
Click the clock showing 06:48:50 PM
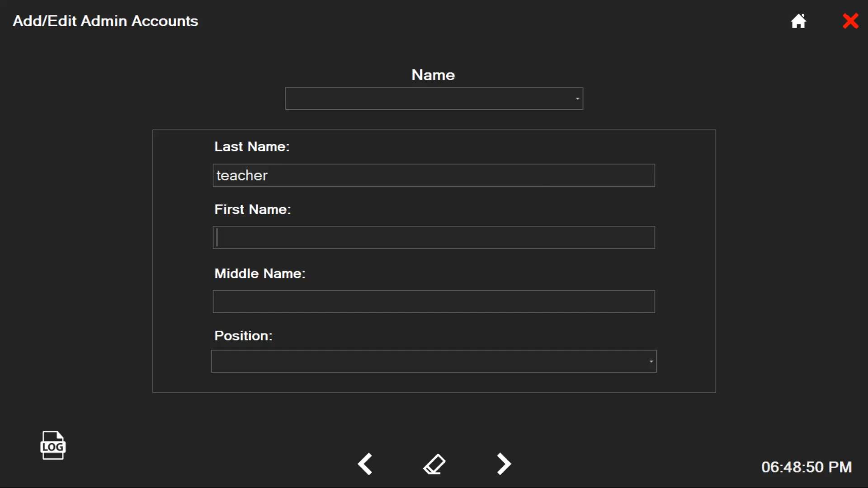[807, 467]
